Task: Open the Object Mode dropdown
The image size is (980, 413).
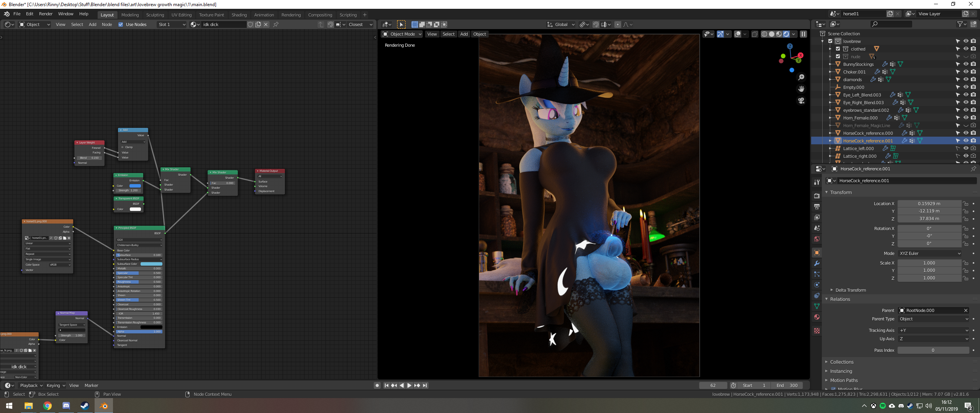Action: (402, 34)
